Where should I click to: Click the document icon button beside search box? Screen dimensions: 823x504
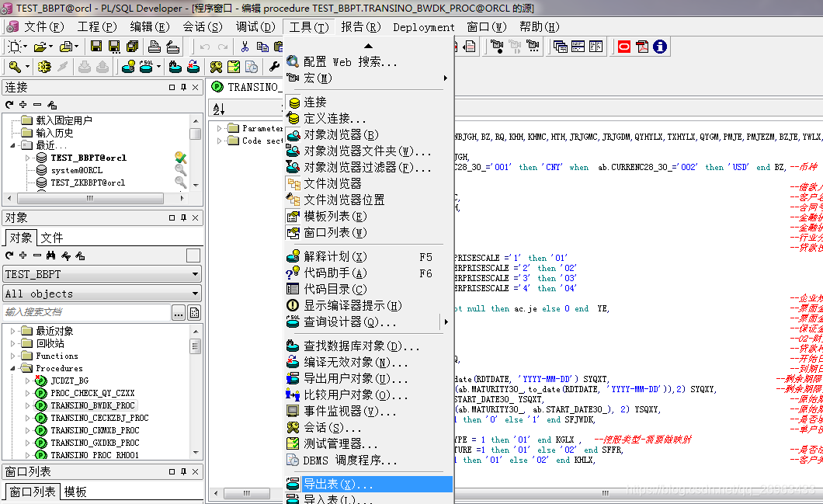click(195, 313)
